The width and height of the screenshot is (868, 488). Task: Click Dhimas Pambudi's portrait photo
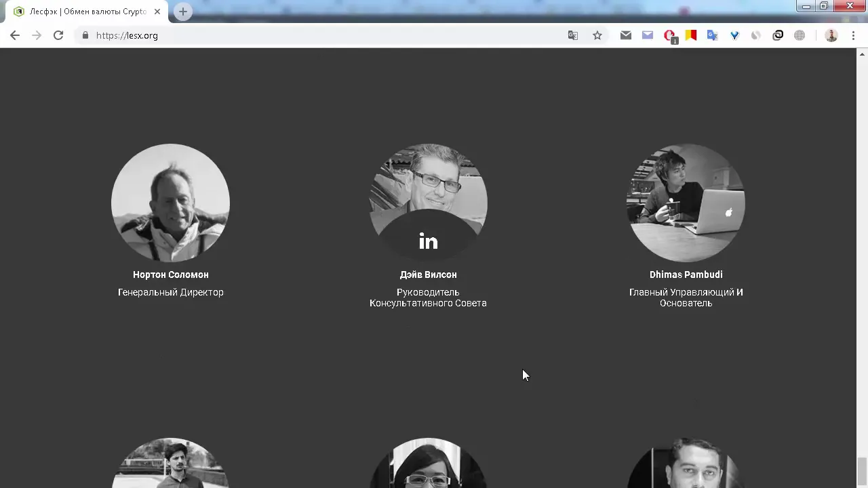(686, 203)
